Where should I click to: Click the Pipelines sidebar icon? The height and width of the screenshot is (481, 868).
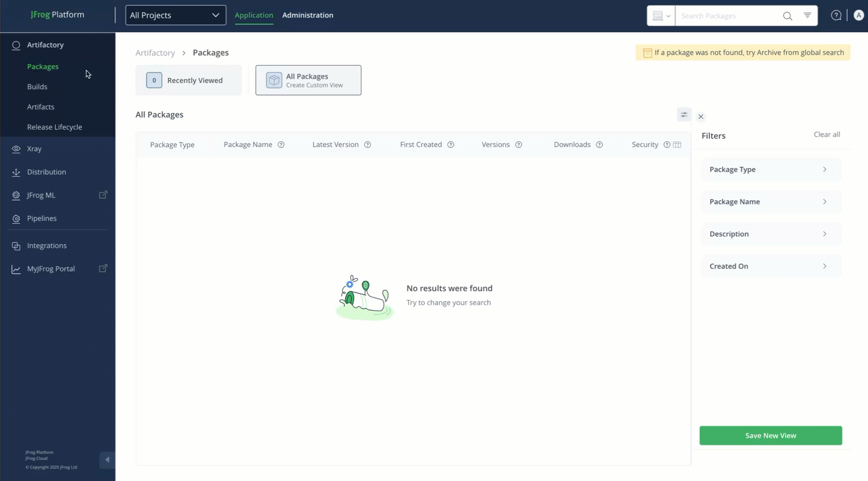(x=16, y=219)
